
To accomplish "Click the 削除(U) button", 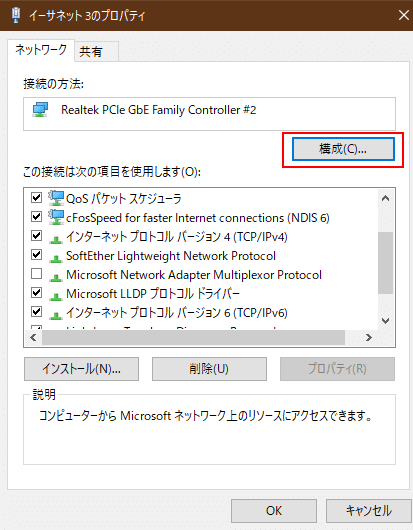I will click(x=209, y=369).
